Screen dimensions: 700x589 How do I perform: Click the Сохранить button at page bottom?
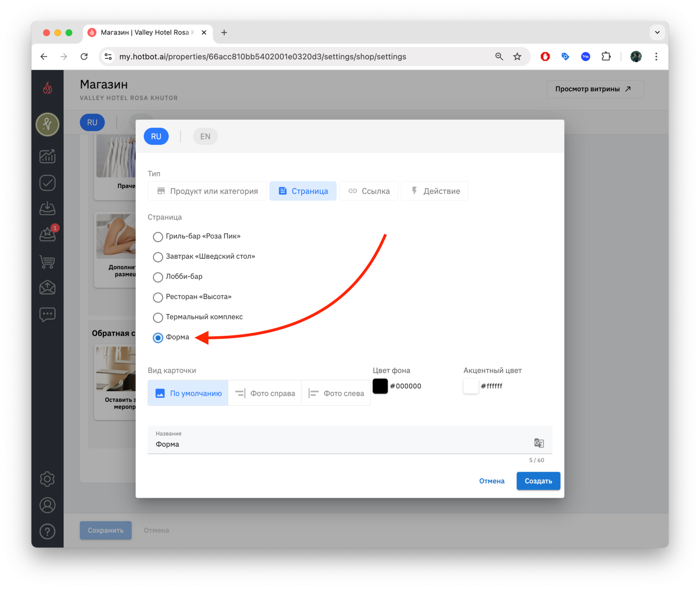[106, 530]
